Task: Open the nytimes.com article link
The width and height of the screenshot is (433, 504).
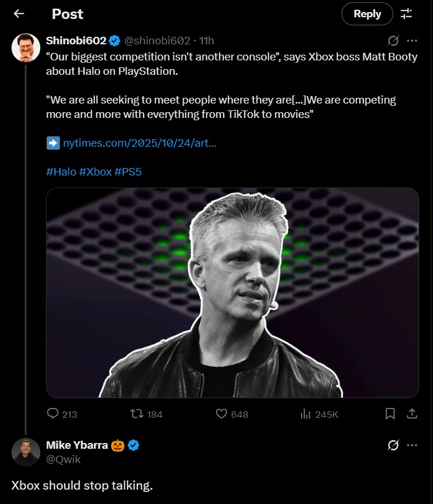Action: coord(139,143)
